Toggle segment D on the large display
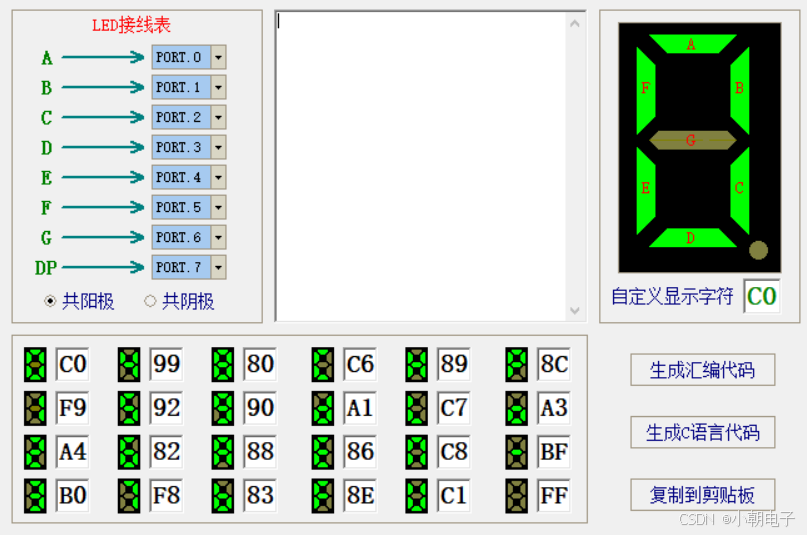 click(692, 238)
